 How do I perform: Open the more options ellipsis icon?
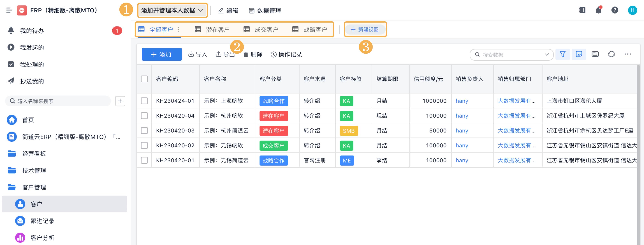tap(628, 54)
